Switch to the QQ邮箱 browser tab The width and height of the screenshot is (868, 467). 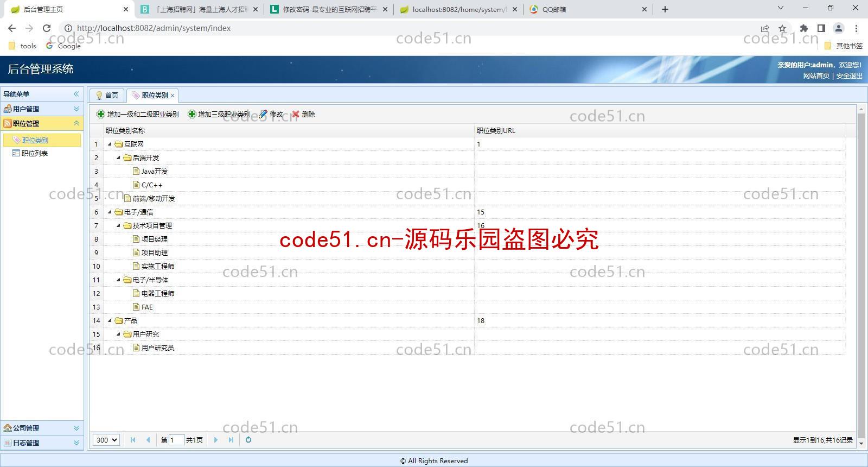[589, 9]
